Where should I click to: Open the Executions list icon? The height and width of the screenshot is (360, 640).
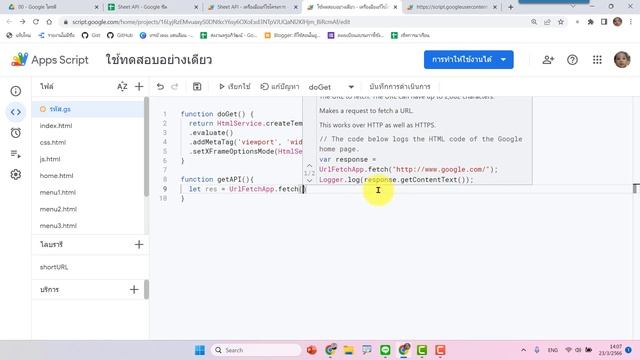[16, 154]
